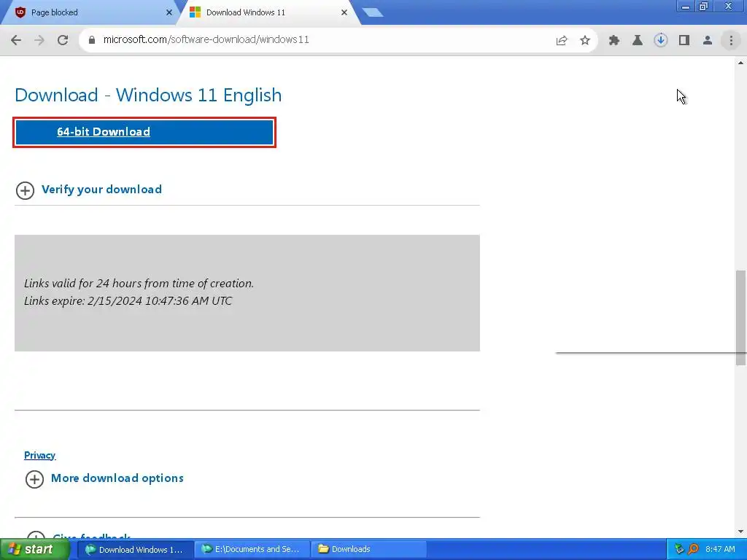Expand the Verify your download section
The height and width of the screenshot is (560, 747).
(x=88, y=190)
